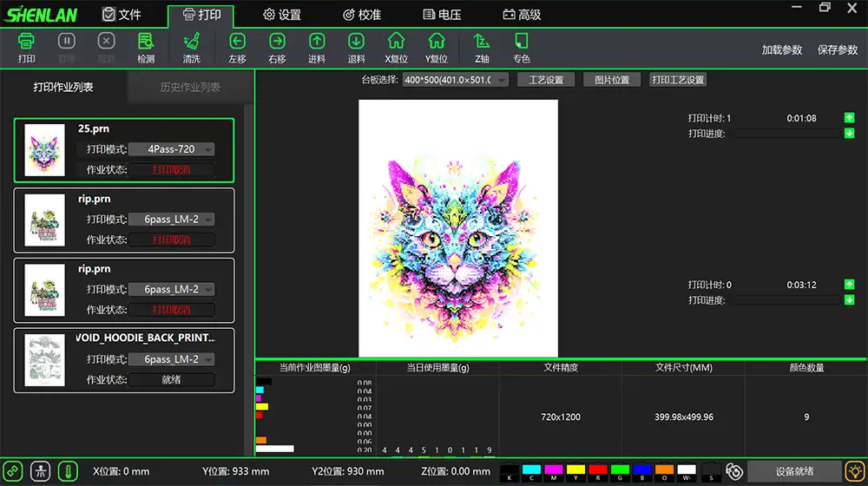Select the VOID_HOODIE_BACK_PRINT job thumbnail
This screenshot has width=868, height=486.
click(x=46, y=360)
